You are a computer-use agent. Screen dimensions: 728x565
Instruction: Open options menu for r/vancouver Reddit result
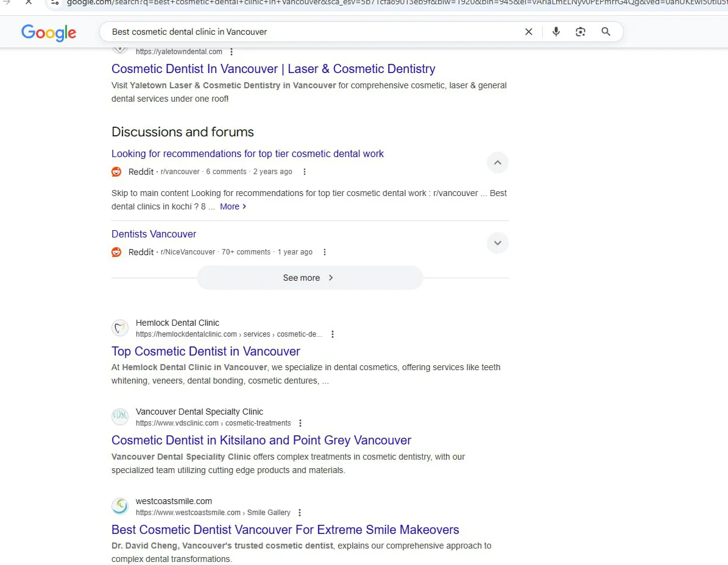[x=305, y=172]
